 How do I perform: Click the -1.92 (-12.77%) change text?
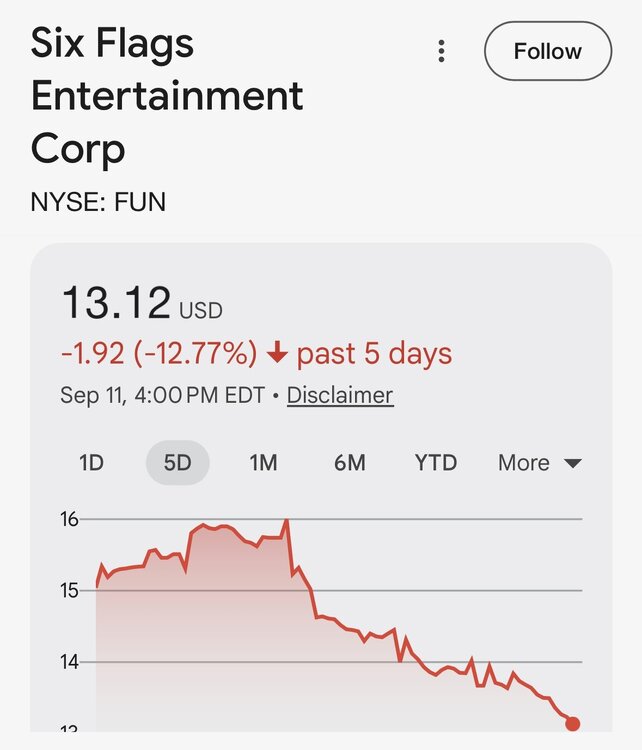point(159,354)
